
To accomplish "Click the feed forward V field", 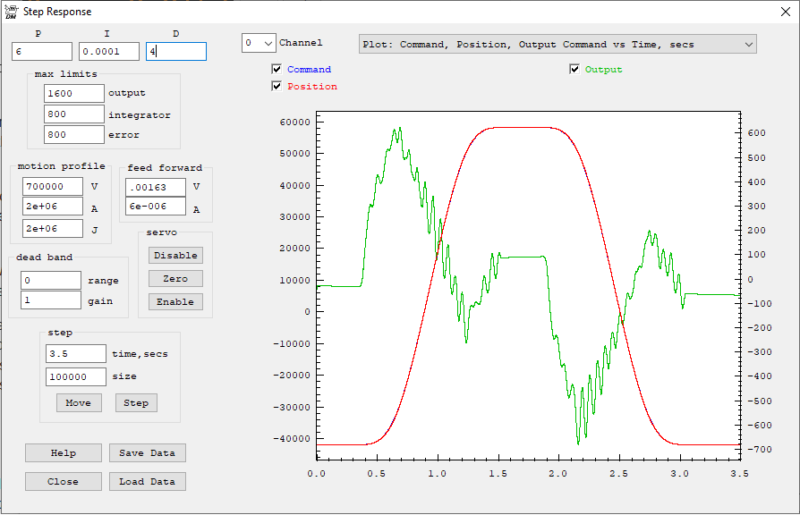I will (x=156, y=187).
